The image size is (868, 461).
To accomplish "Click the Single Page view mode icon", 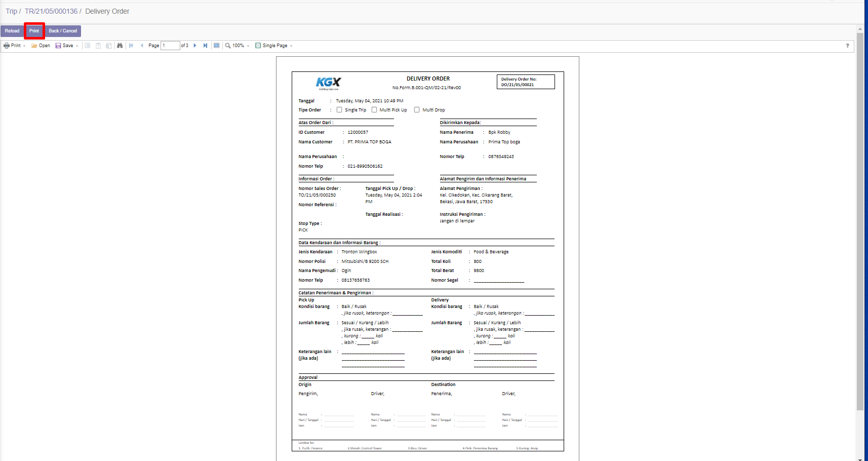I will click(x=258, y=46).
